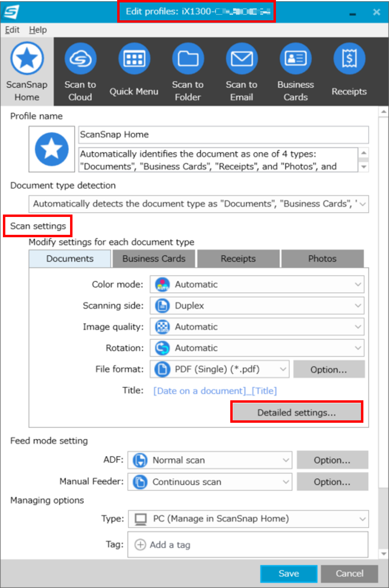Open the Scanning side dropdown

point(257,306)
